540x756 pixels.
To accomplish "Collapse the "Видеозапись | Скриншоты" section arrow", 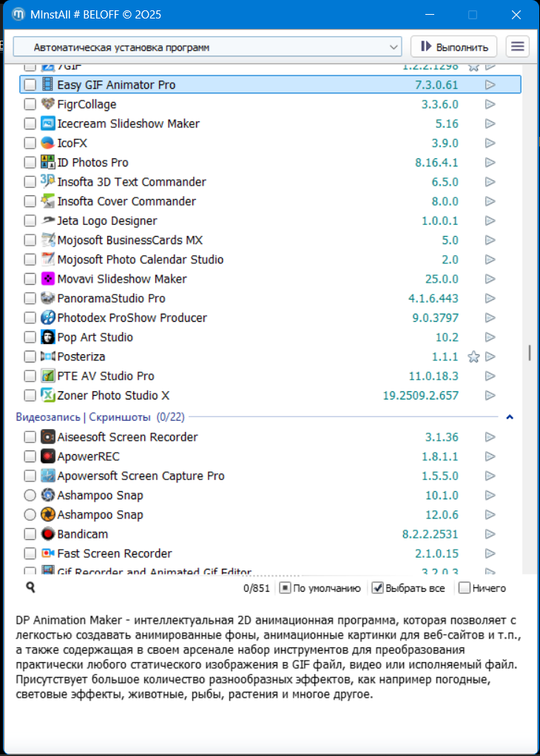I will 510,417.
